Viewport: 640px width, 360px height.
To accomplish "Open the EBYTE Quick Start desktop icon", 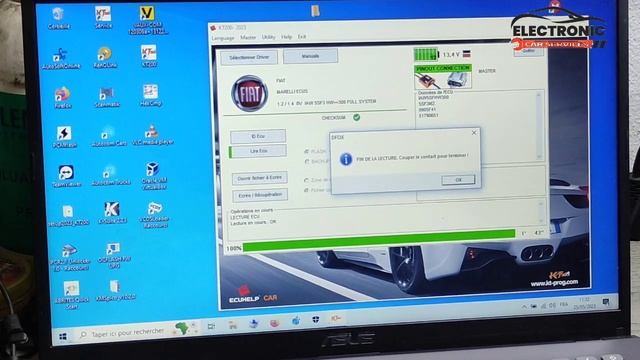I will pos(71,296).
